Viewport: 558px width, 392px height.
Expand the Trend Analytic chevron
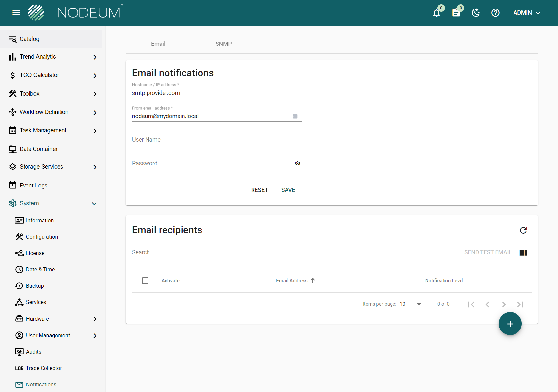[95, 57]
